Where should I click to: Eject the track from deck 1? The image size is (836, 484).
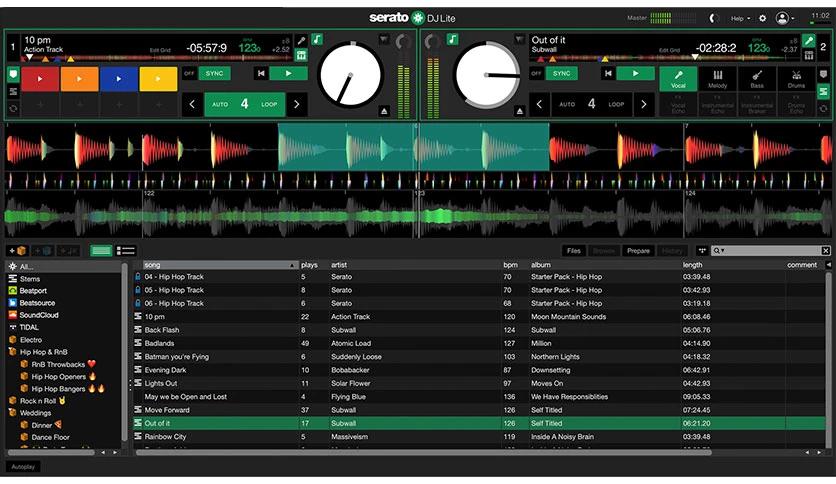384,111
